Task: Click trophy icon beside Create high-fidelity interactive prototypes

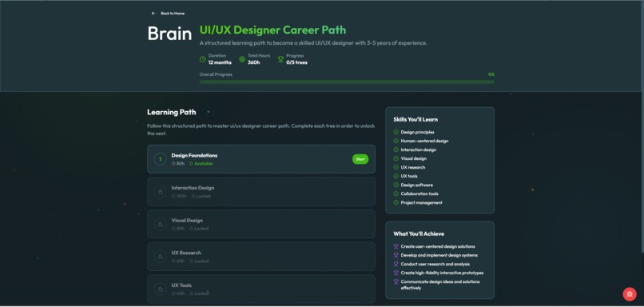Action: (x=396, y=273)
